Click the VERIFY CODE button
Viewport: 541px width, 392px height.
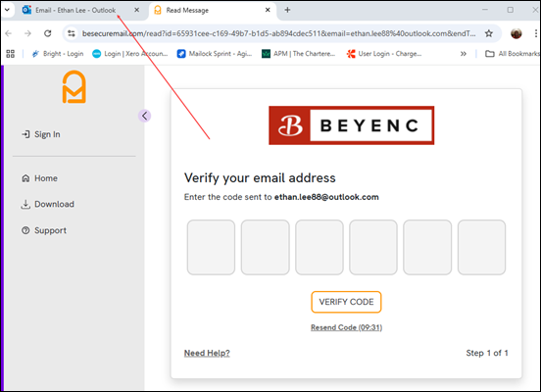(346, 302)
